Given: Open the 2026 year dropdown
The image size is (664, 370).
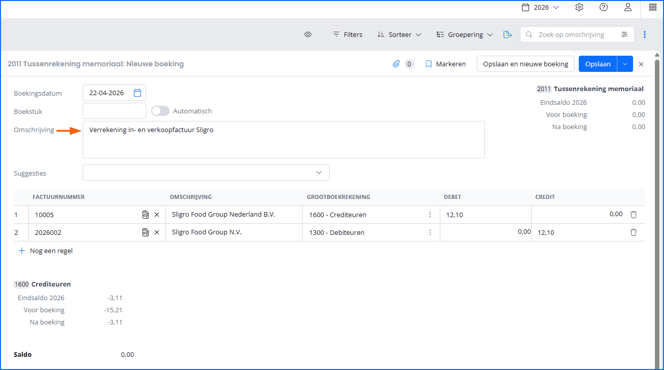Looking at the screenshot, I should [x=540, y=7].
